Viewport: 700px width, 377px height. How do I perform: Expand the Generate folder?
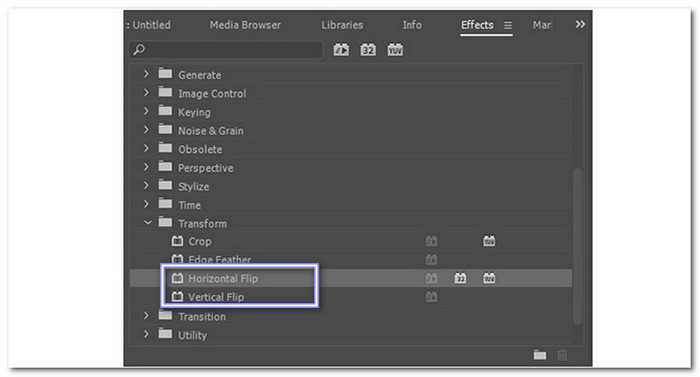point(146,74)
